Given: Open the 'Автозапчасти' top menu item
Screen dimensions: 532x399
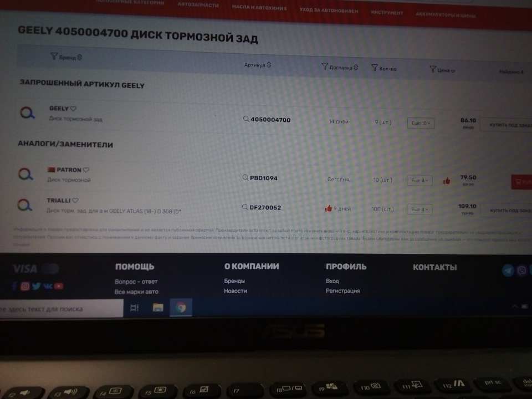Looking at the screenshot, I should [x=198, y=4].
